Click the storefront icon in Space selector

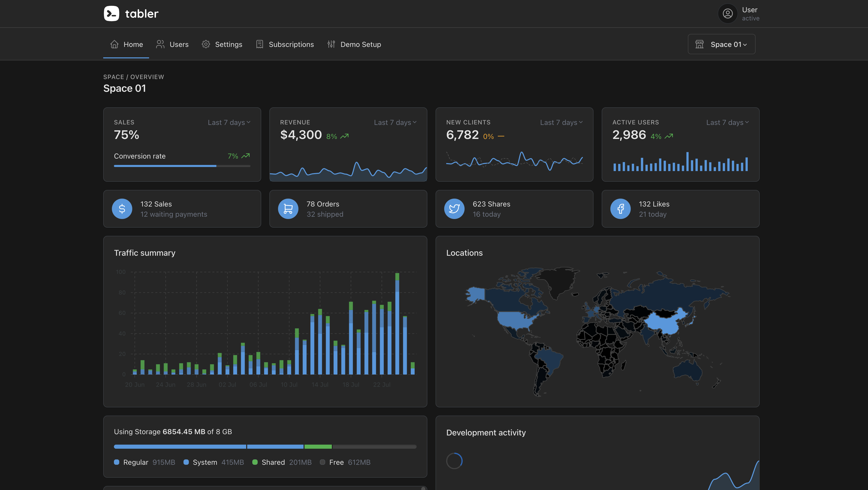700,44
